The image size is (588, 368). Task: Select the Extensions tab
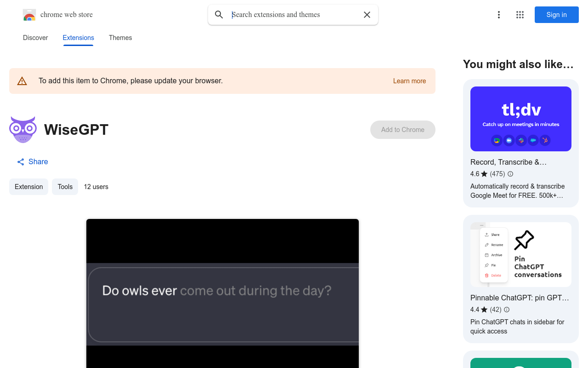[79, 38]
